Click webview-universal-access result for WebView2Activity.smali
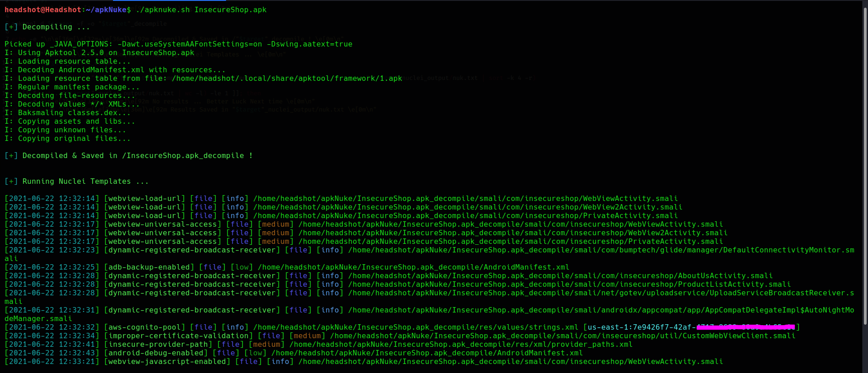868x373 pixels. pyautogui.click(x=366, y=233)
